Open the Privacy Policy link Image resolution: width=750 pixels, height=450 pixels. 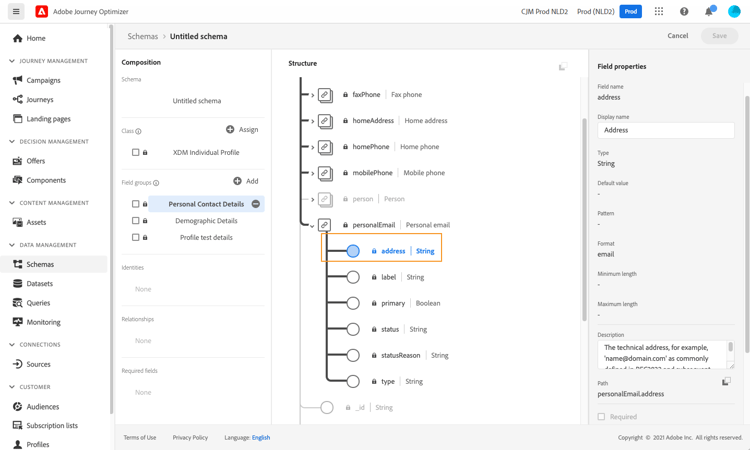(190, 438)
